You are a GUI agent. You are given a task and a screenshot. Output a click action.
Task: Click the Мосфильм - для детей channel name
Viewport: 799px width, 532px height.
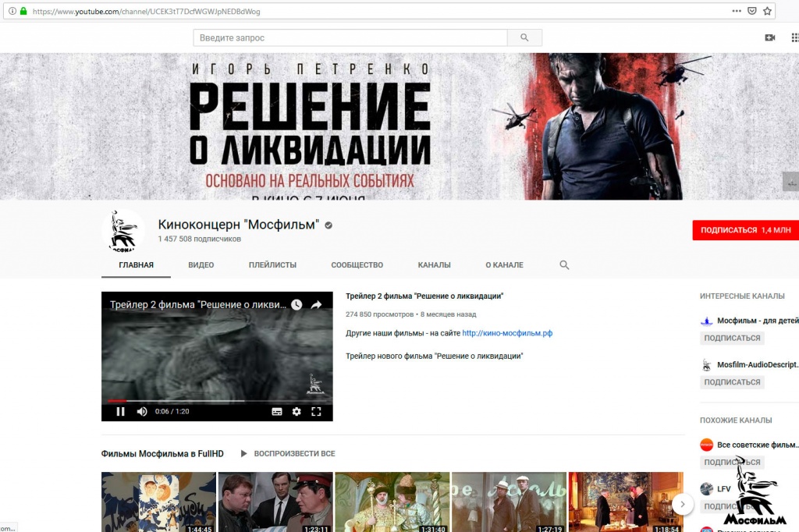coord(758,321)
